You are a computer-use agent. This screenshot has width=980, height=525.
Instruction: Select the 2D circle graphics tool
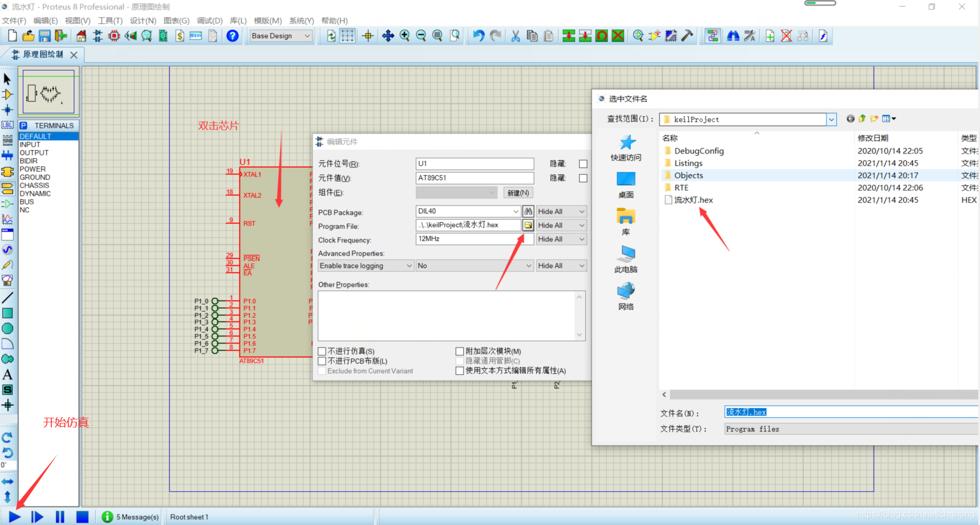(7, 329)
